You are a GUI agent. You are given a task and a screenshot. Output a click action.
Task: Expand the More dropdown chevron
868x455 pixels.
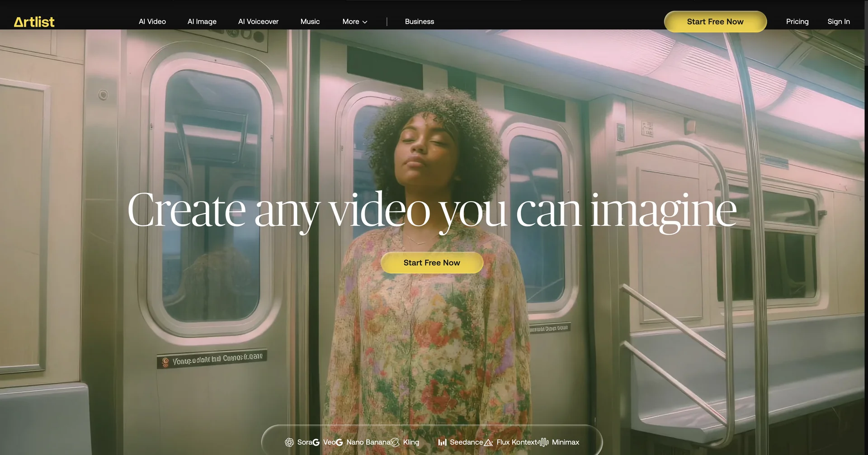point(365,22)
